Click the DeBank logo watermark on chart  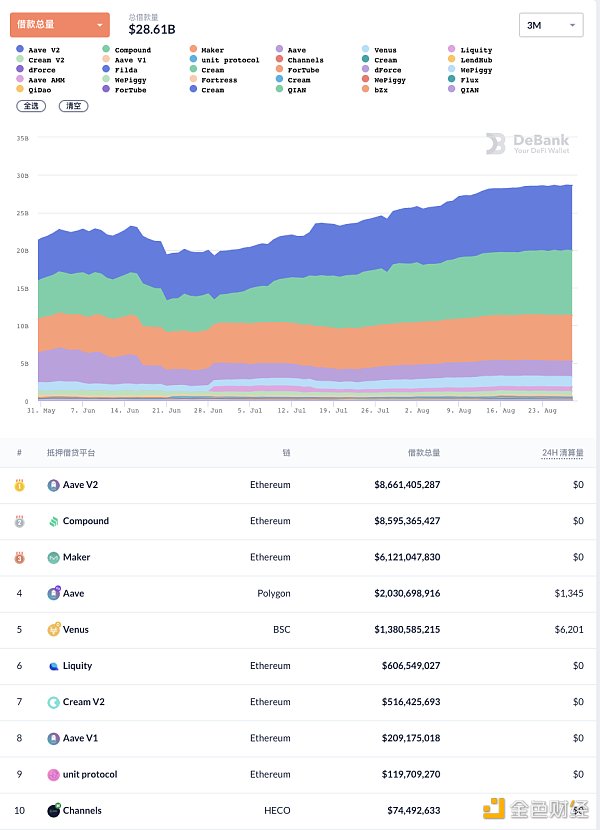pos(527,145)
